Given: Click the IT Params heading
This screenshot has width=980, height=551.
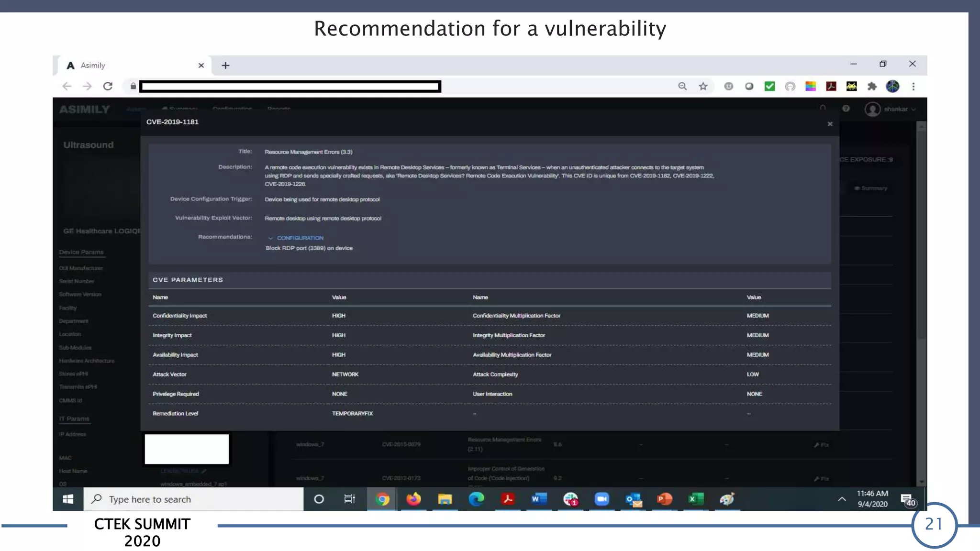Looking at the screenshot, I should click(x=74, y=419).
